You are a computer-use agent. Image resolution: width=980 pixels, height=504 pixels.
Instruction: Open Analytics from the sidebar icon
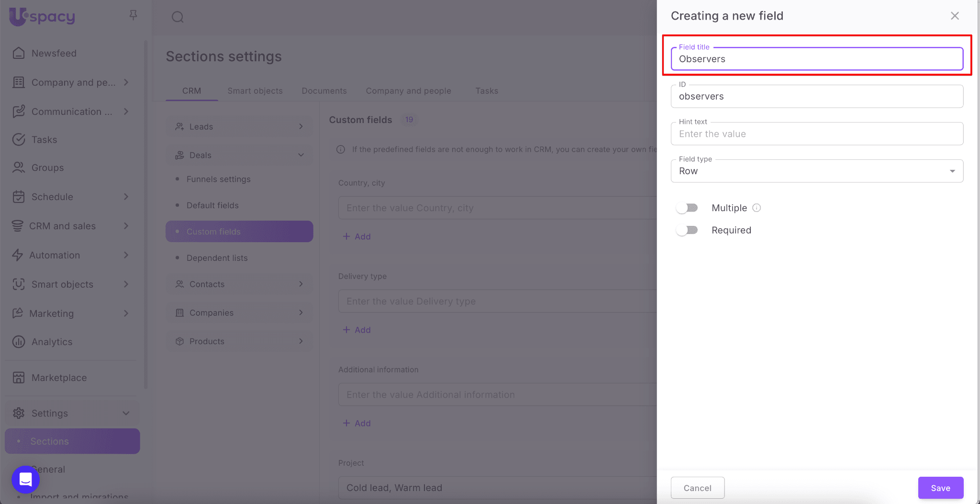click(19, 342)
